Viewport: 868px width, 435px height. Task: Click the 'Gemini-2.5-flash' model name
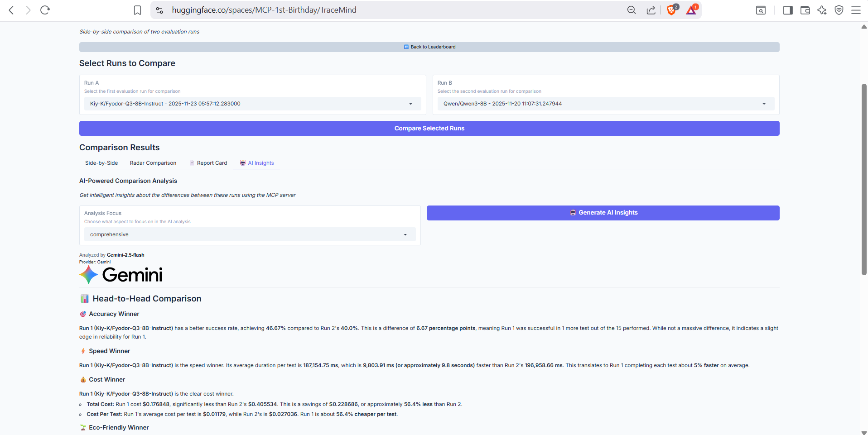[125, 255]
